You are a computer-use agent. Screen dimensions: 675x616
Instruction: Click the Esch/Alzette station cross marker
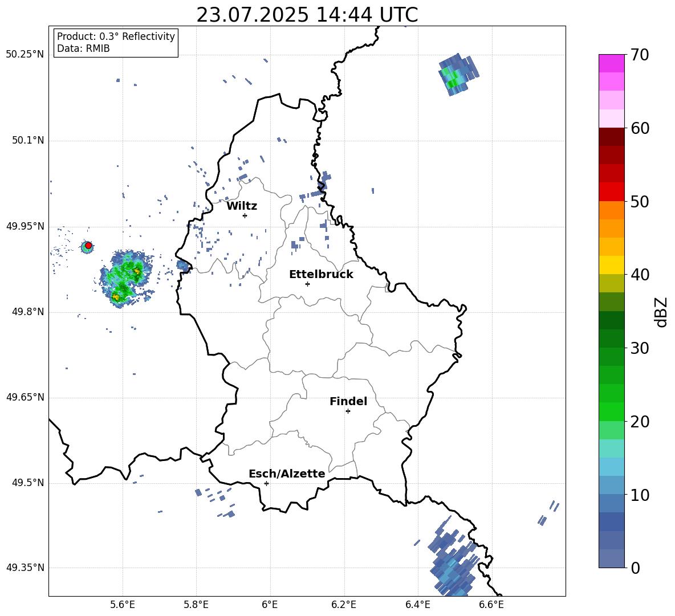266,483
